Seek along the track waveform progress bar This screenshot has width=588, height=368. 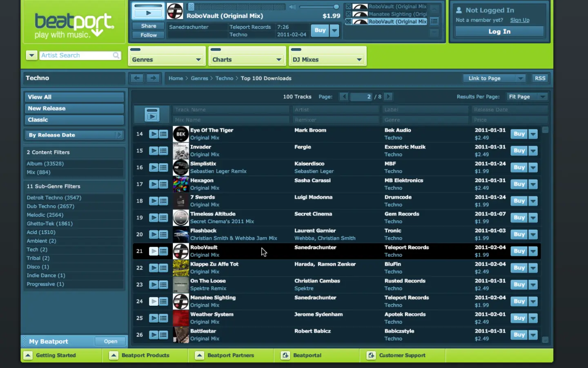(237, 7)
